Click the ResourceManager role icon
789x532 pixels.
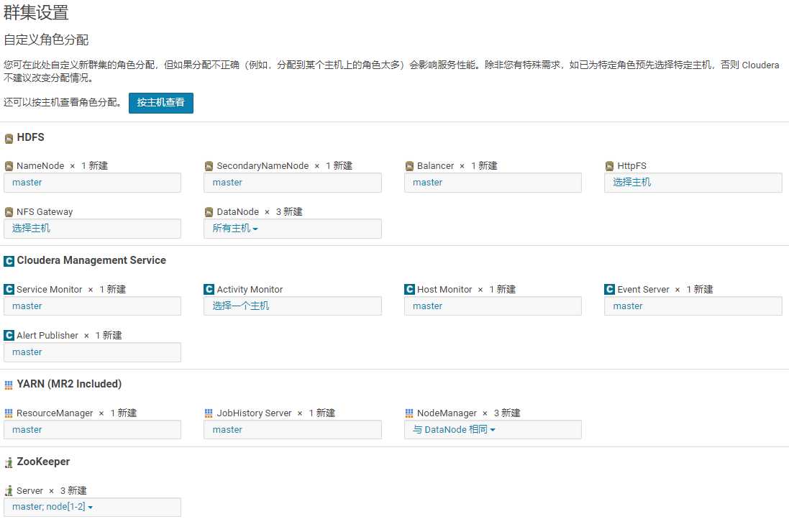(x=9, y=413)
